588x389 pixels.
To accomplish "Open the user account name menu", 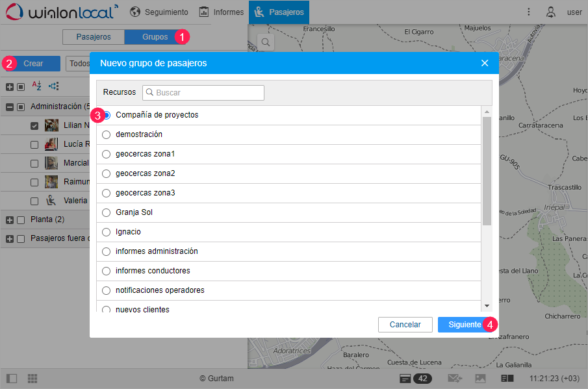I will (574, 12).
